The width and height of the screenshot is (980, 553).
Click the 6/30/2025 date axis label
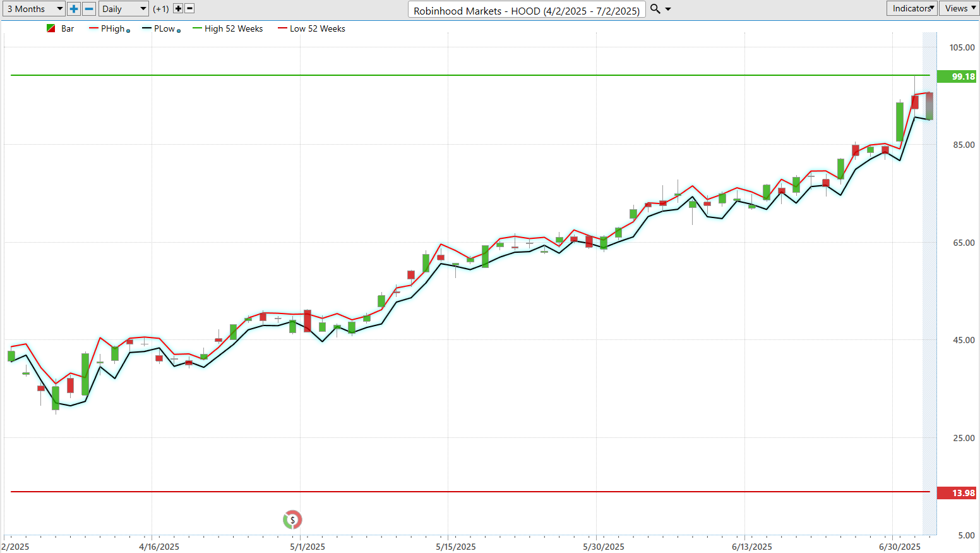coord(900,547)
